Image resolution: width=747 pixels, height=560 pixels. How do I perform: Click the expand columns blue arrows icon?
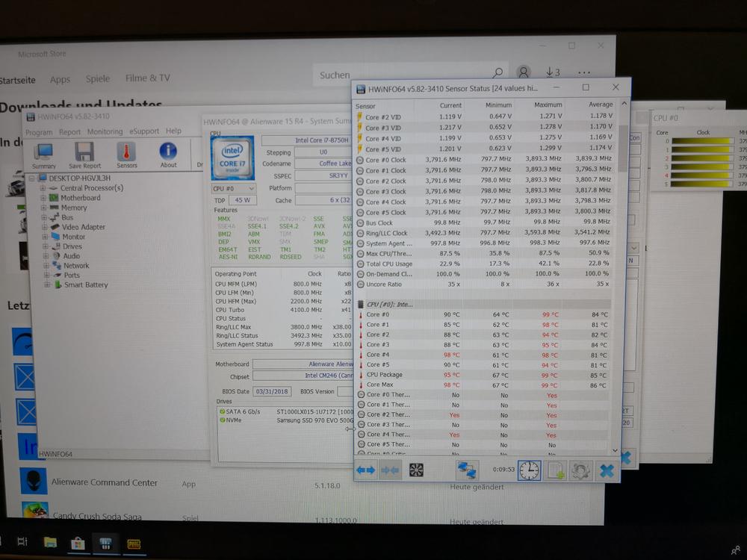pyautogui.click(x=366, y=470)
